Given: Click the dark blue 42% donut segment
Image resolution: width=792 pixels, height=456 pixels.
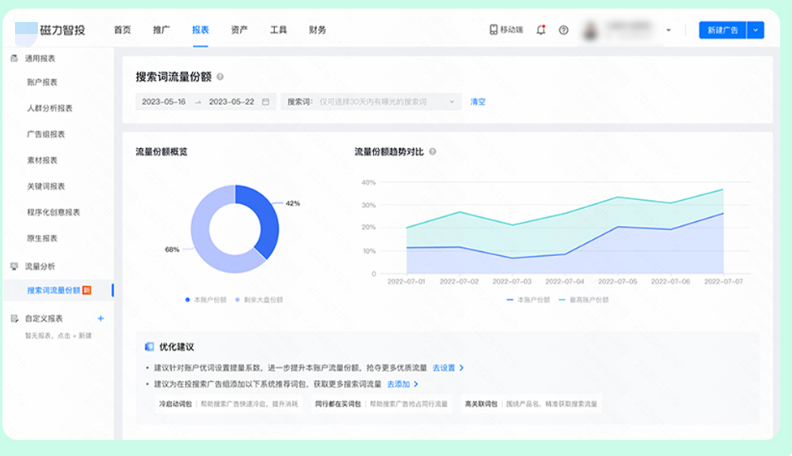Looking at the screenshot, I should coord(267,218).
